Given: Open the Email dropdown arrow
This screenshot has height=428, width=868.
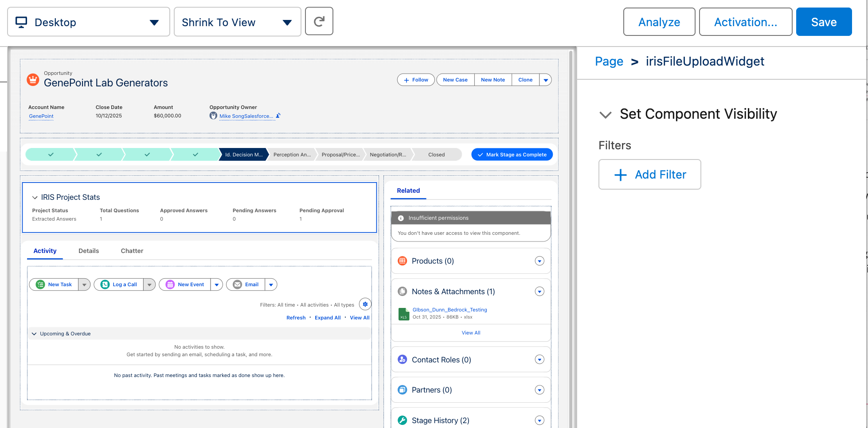Looking at the screenshot, I should coord(271,284).
